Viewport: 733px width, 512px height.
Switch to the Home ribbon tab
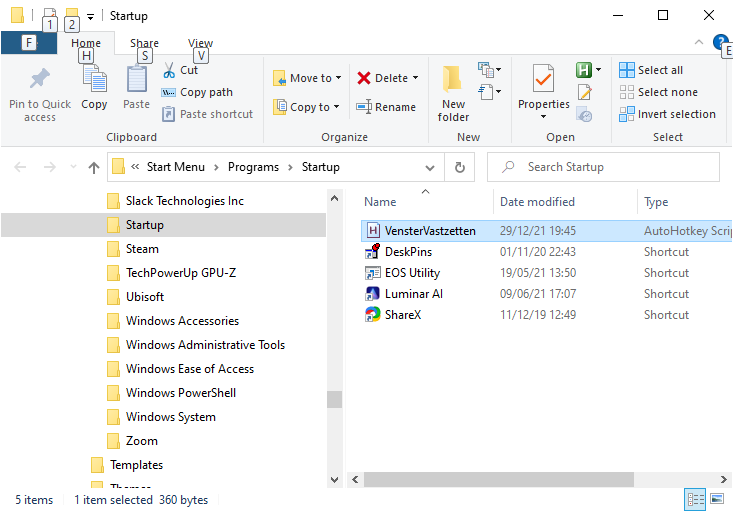pos(86,43)
